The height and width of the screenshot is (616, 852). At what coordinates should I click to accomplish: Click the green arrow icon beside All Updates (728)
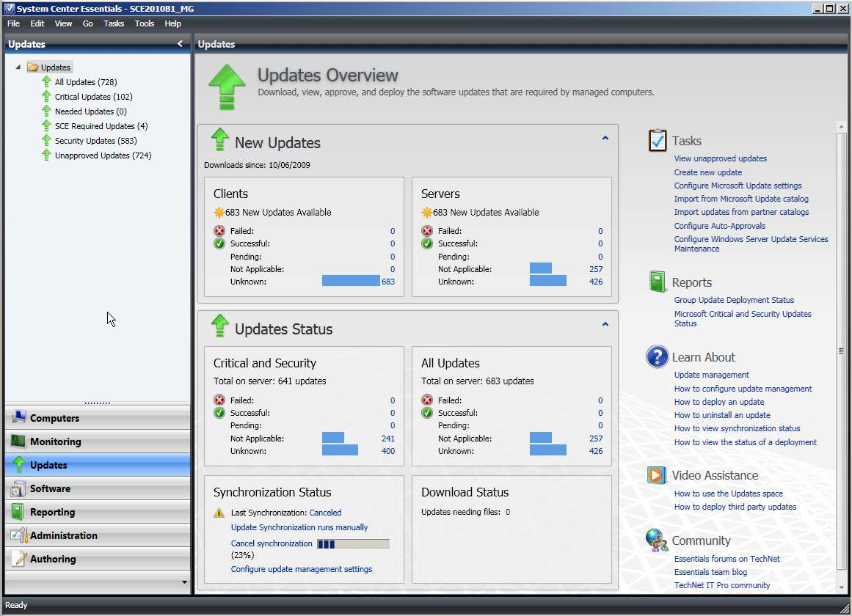[x=47, y=81]
